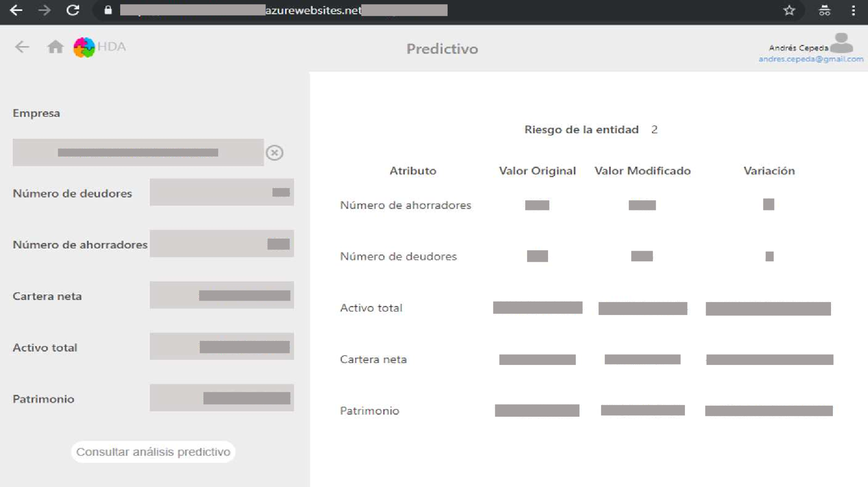Edit the Número de deudores field
The width and height of the screenshot is (868, 487).
click(x=222, y=192)
